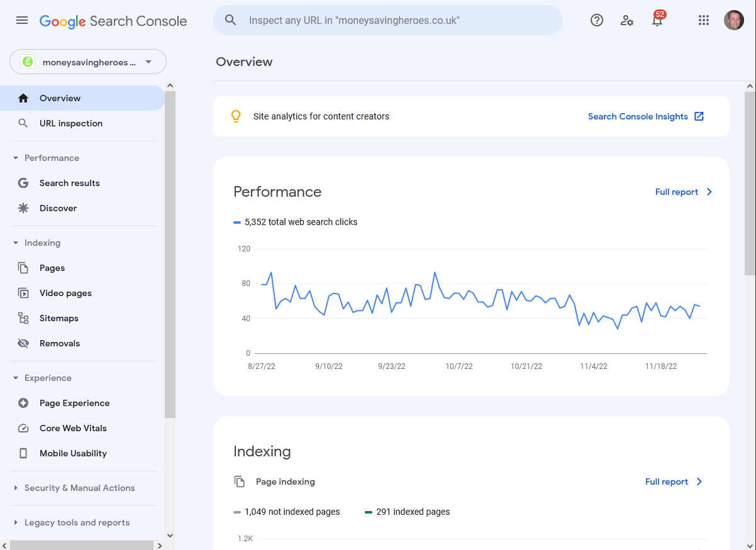The image size is (756, 550).
Task: Open the Sitemaps page
Action: tap(58, 318)
